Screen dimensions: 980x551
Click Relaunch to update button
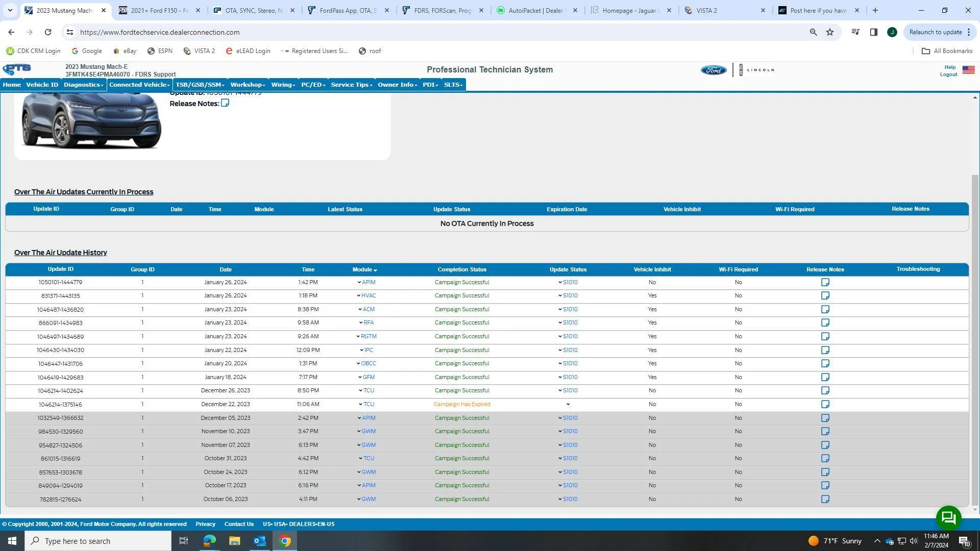940,32
